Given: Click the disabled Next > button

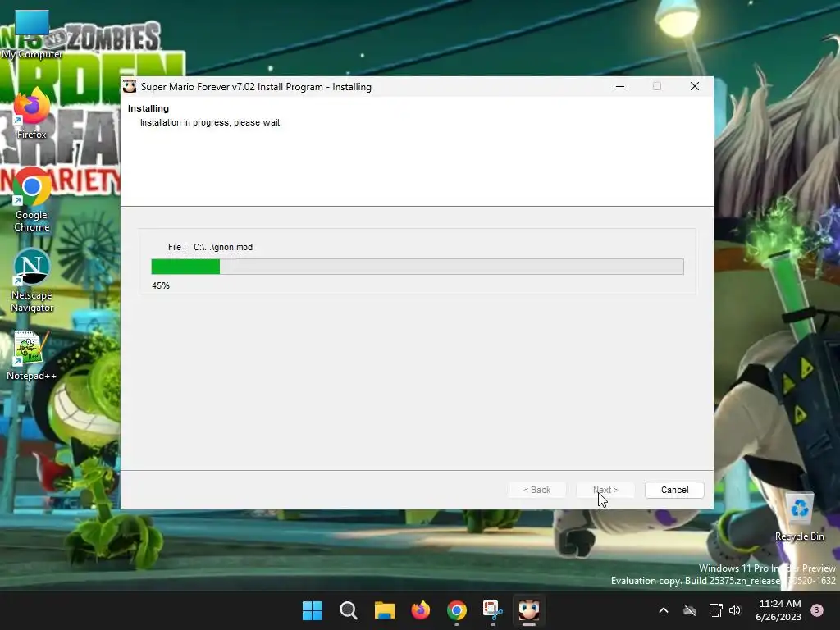Looking at the screenshot, I should coord(605,490).
